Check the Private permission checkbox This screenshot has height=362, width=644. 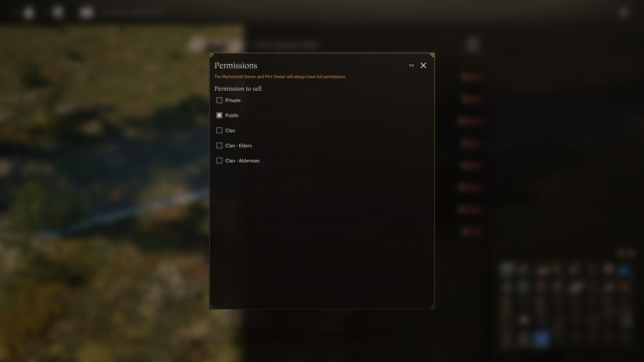point(219,100)
